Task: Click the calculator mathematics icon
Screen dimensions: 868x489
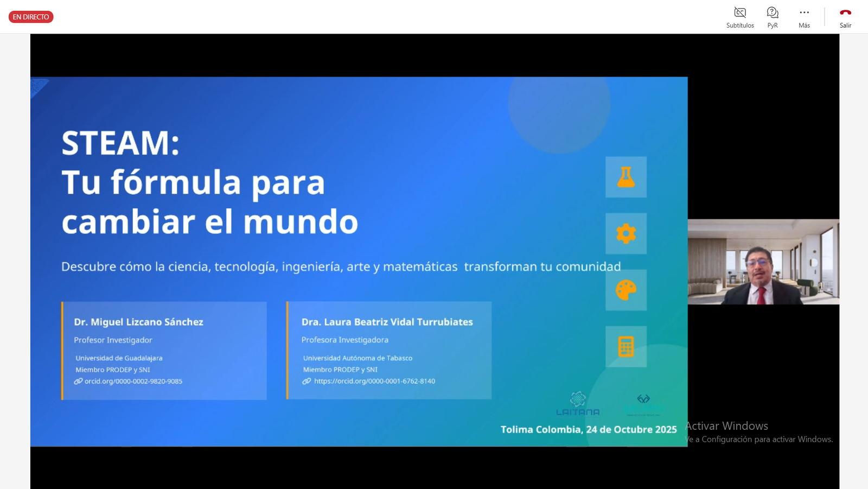Action: pyautogui.click(x=626, y=346)
